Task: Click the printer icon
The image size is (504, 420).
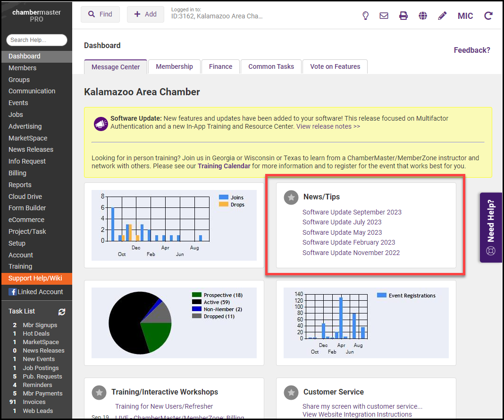Action: click(403, 16)
